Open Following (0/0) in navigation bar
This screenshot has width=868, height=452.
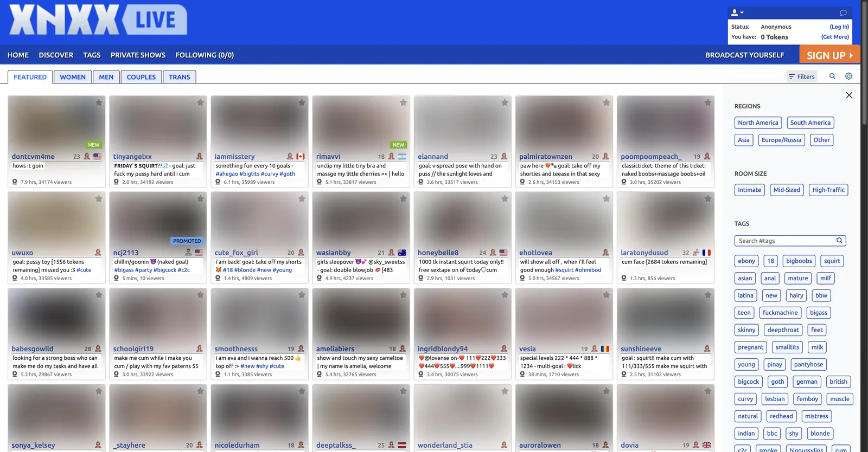[x=205, y=55]
